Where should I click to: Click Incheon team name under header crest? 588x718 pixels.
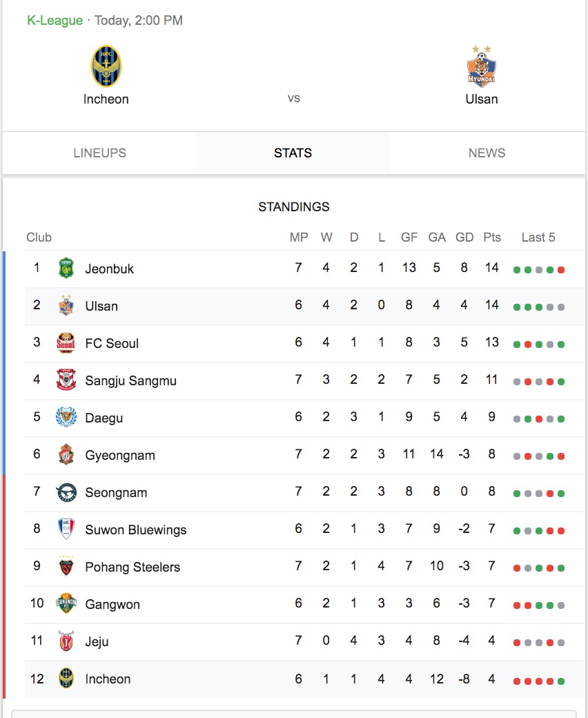106,99
